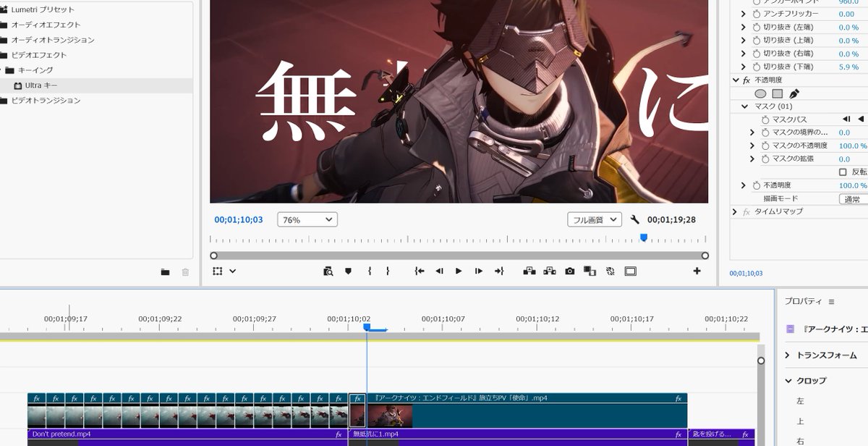Collapse the 不透明度 effect section
868x446 pixels.
(736, 80)
